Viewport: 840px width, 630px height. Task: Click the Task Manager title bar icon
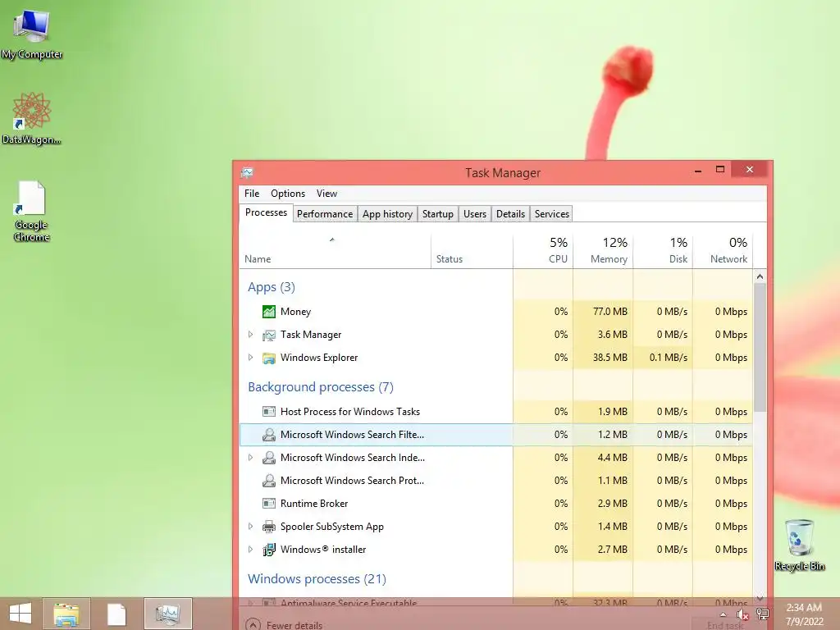[247, 172]
